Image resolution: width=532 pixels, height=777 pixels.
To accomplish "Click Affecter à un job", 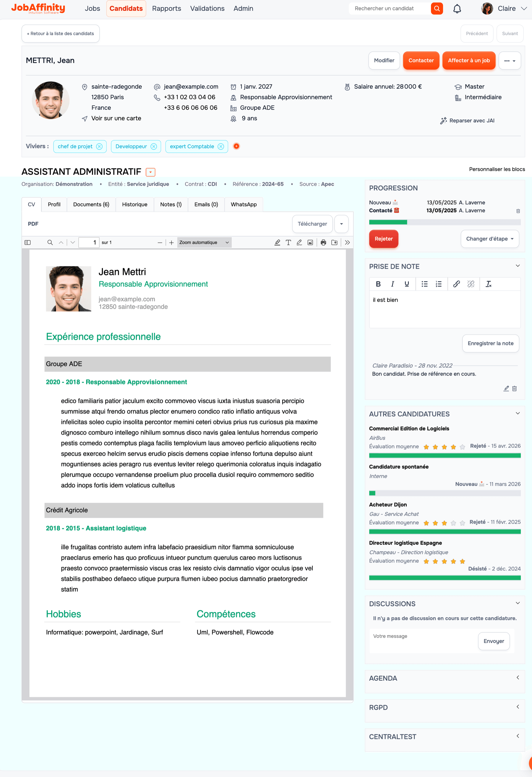I will pos(468,61).
